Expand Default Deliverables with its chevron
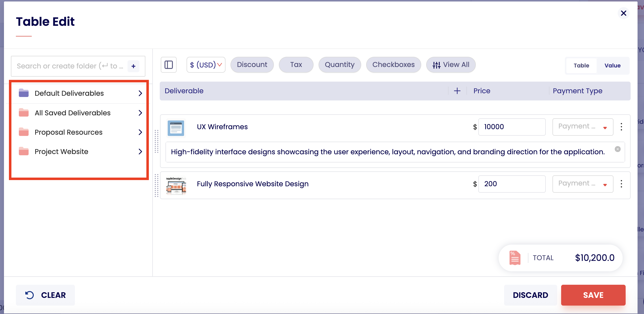 tap(140, 93)
